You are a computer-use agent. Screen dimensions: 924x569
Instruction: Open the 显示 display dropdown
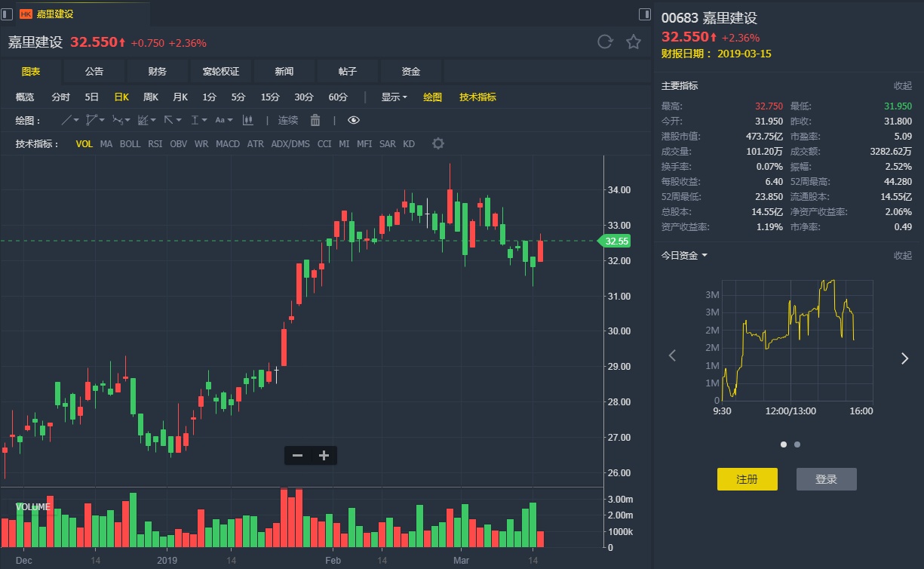394,97
